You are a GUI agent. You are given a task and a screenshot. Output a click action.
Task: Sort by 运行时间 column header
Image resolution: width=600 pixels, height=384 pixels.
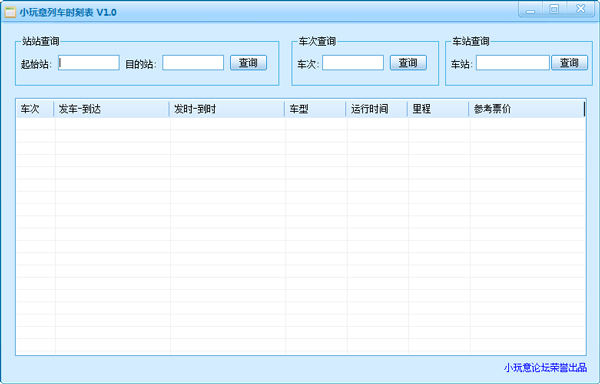point(377,109)
